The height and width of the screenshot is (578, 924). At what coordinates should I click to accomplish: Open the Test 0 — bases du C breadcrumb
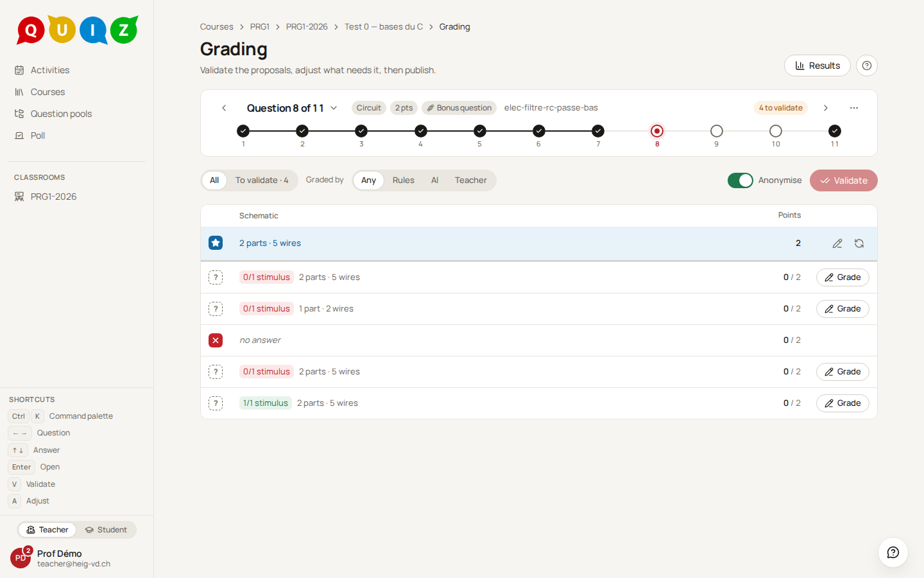[384, 27]
